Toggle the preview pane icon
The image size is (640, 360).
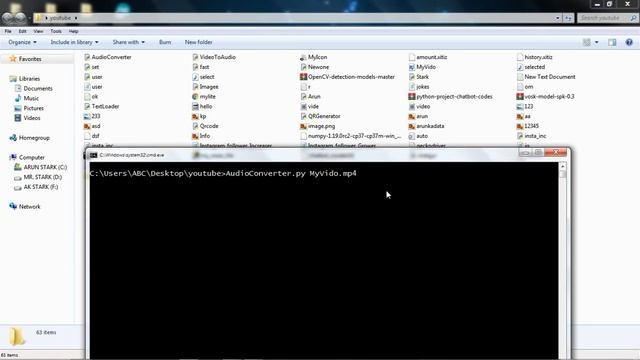(x=612, y=42)
